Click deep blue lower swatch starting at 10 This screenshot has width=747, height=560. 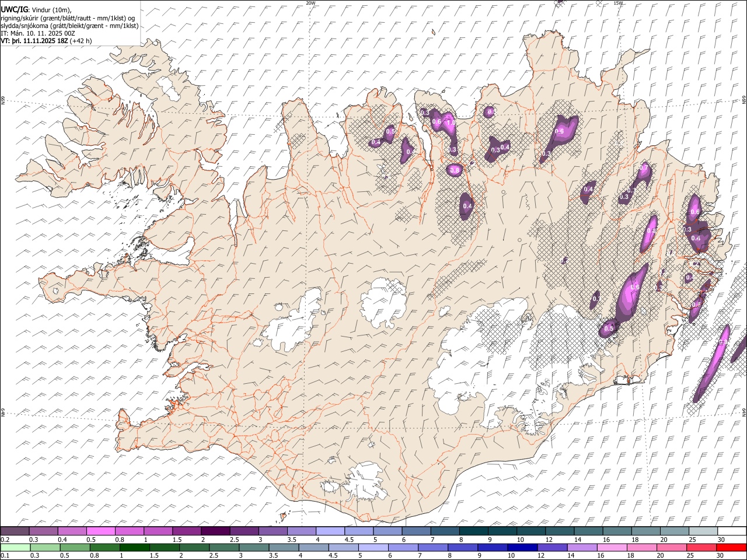point(522,547)
